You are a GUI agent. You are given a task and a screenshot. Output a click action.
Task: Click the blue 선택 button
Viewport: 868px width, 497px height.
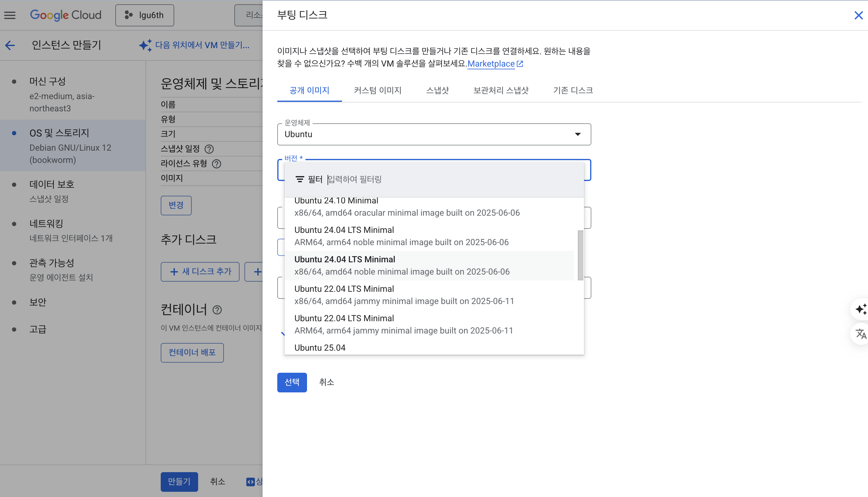point(292,382)
